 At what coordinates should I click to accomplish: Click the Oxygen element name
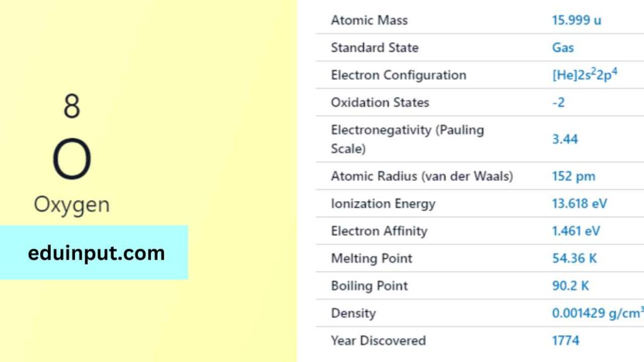(72, 204)
